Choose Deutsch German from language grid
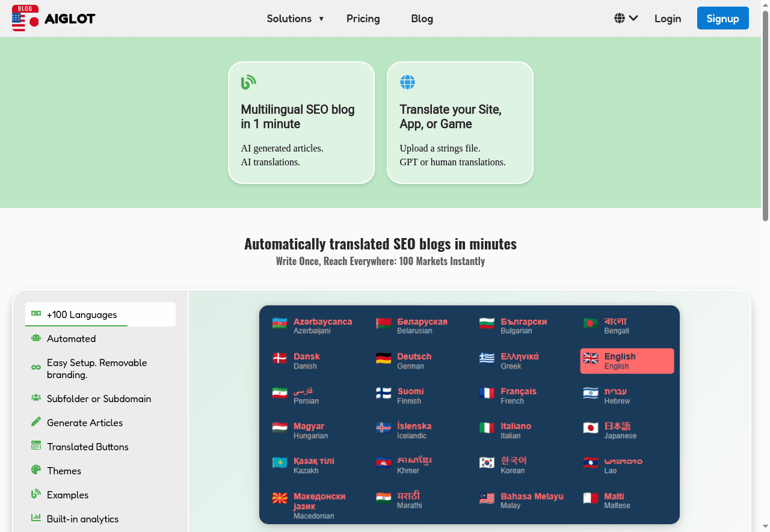Screen dimensions: 770x532 tap(414, 361)
